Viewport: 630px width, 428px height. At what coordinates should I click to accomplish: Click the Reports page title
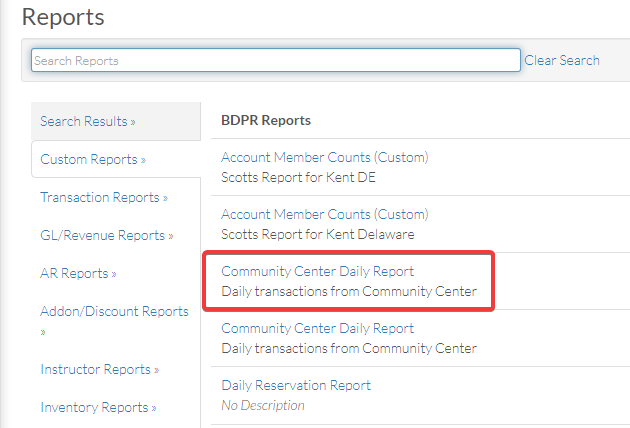(63, 17)
